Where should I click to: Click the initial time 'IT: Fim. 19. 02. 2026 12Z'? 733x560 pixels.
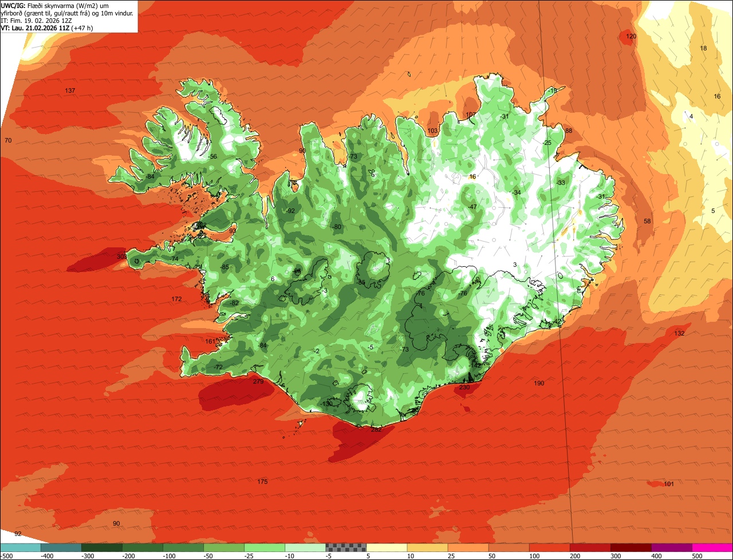pyautogui.click(x=37, y=20)
